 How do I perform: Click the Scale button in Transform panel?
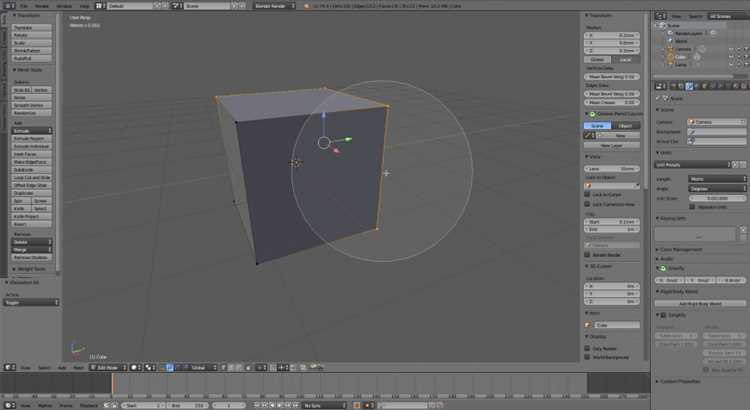tap(32, 43)
